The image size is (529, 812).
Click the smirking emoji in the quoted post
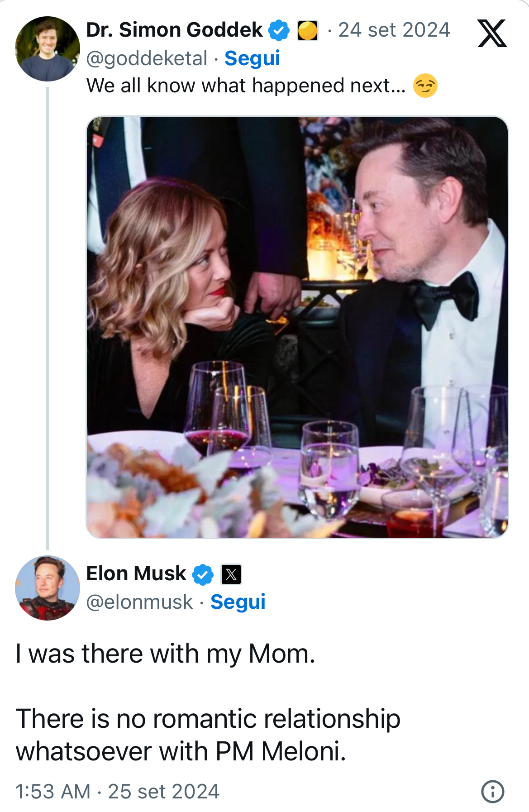point(425,86)
